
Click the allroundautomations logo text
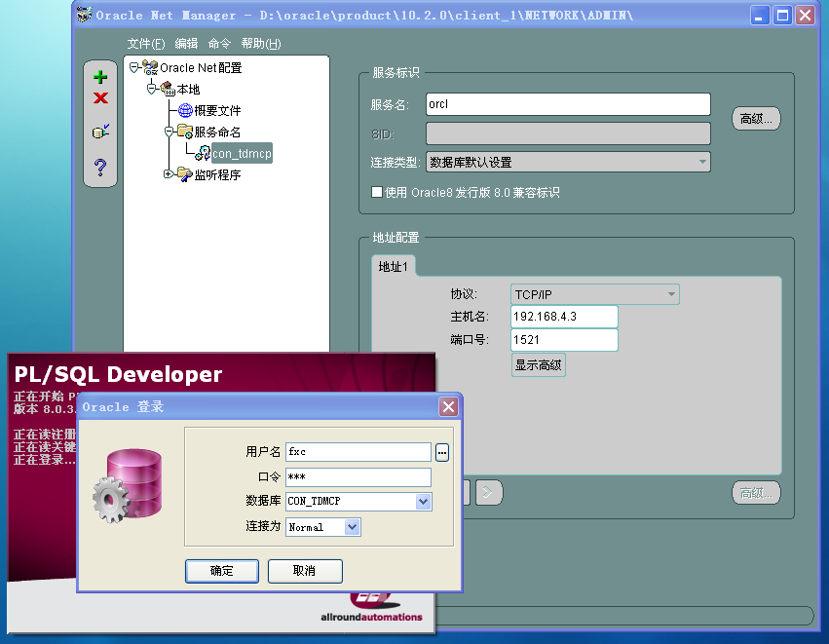371,617
